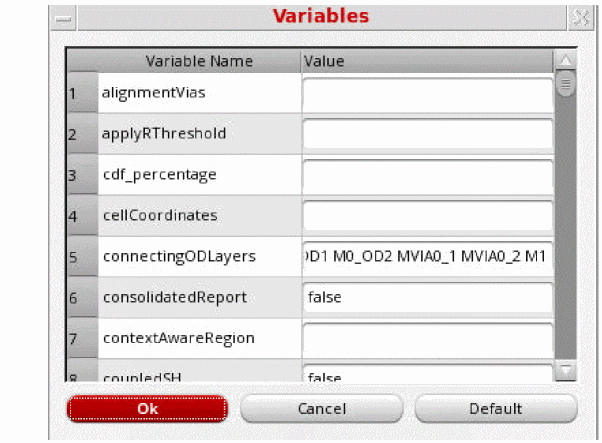Click the cellCoordinates value field
This screenshot has width=602, height=443.
point(428,216)
